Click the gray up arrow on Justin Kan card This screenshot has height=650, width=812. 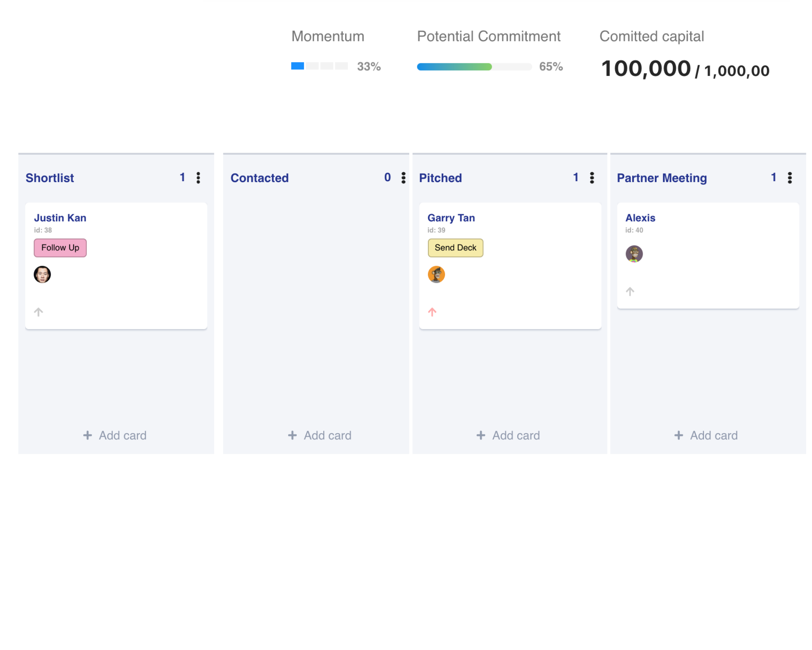pyautogui.click(x=39, y=312)
